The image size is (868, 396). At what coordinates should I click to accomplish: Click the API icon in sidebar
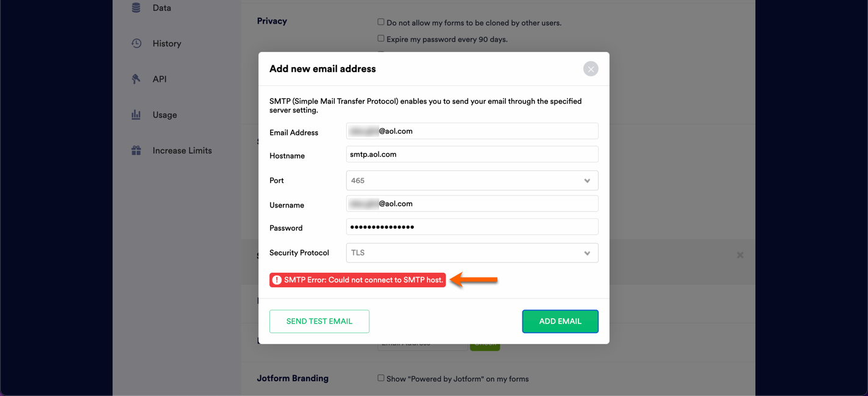tap(137, 79)
